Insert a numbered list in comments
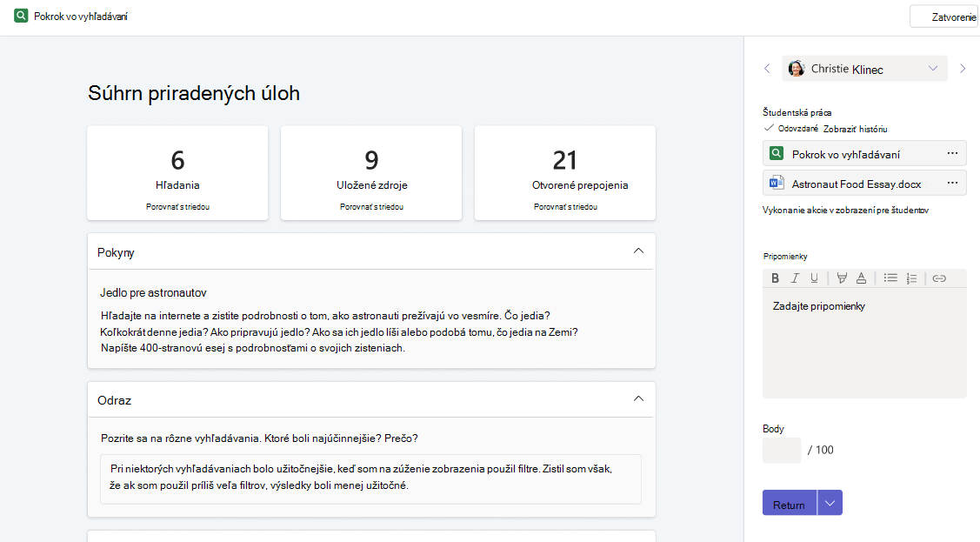This screenshot has width=980, height=542. point(911,278)
